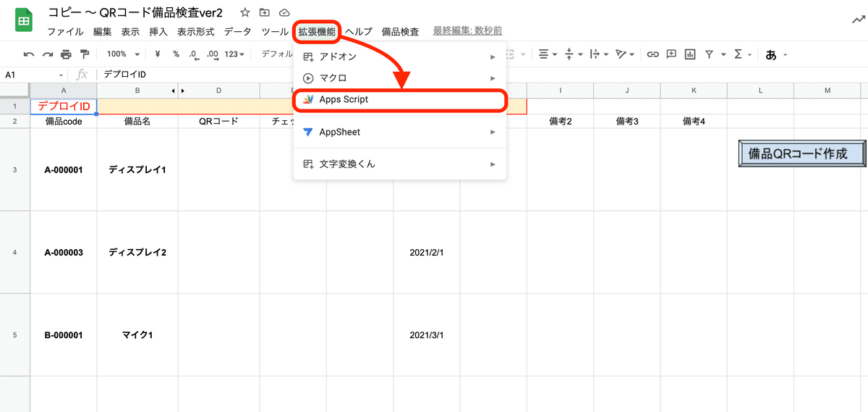Undo the last action
868x412 pixels.
[29, 54]
